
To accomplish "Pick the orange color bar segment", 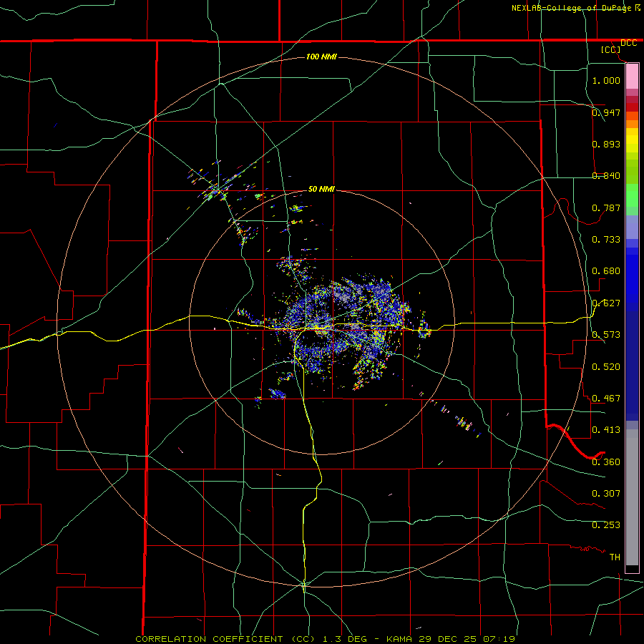I will pos(632,124).
